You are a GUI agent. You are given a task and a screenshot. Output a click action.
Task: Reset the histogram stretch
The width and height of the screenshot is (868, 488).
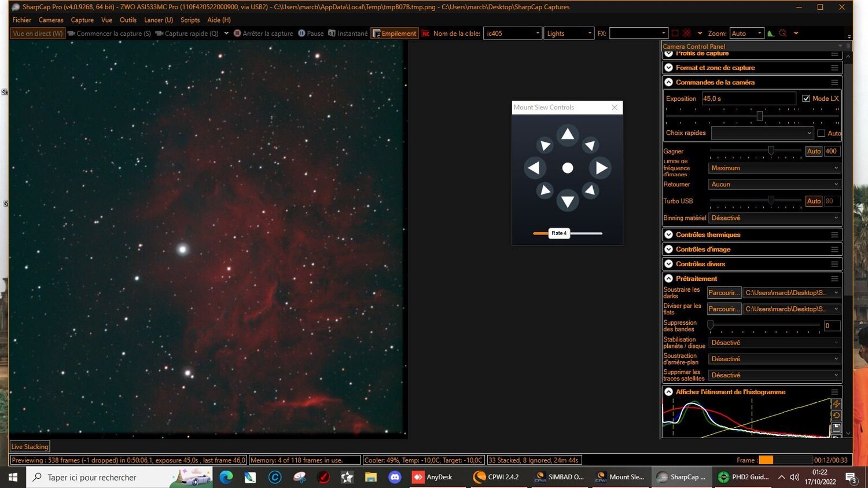[x=836, y=416]
